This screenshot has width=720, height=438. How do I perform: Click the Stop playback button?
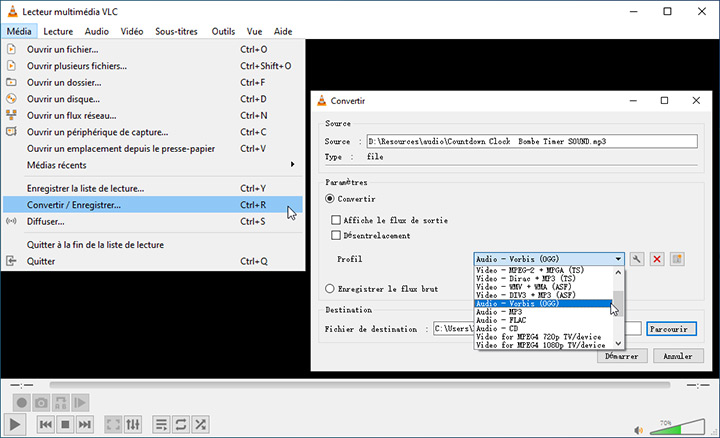click(65, 425)
